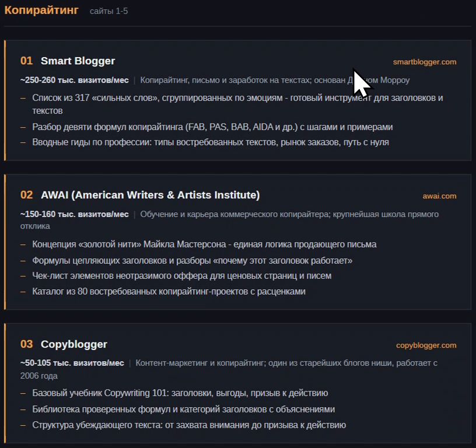Click the сайты 1-5 label
Screen dimensions: 476x448
(x=108, y=11)
